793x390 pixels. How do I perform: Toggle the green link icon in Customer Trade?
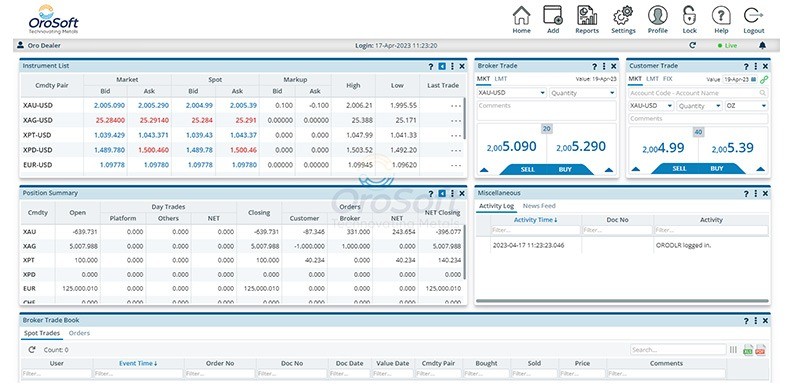764,79
